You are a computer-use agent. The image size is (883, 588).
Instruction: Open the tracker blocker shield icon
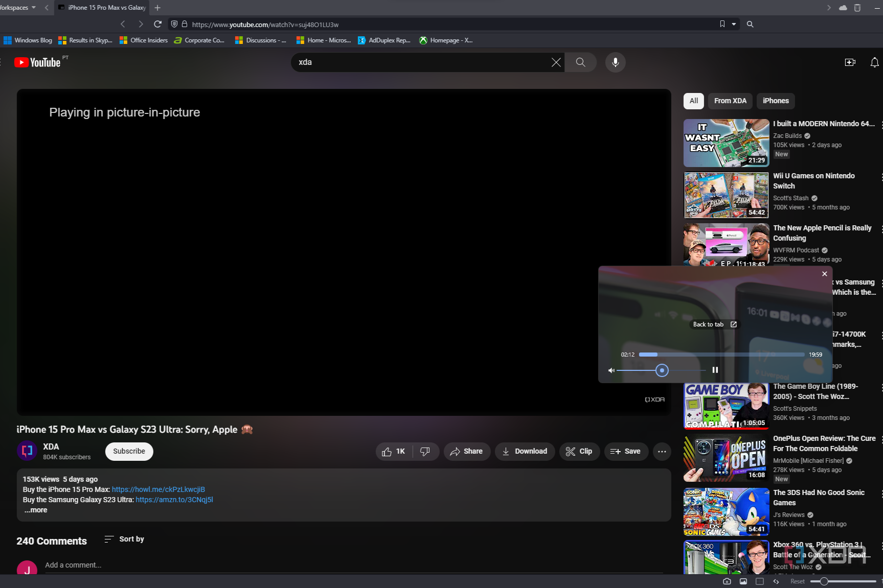[174, 24]
